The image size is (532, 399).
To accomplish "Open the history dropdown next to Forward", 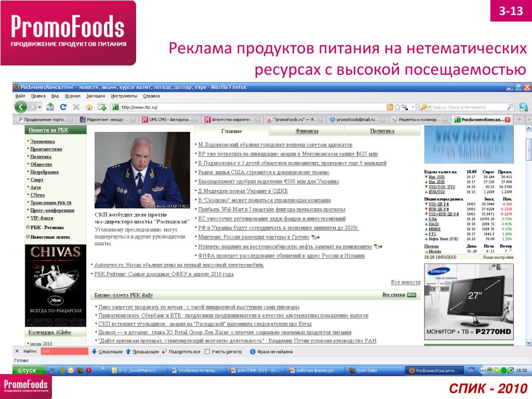I will coord(39,107).
